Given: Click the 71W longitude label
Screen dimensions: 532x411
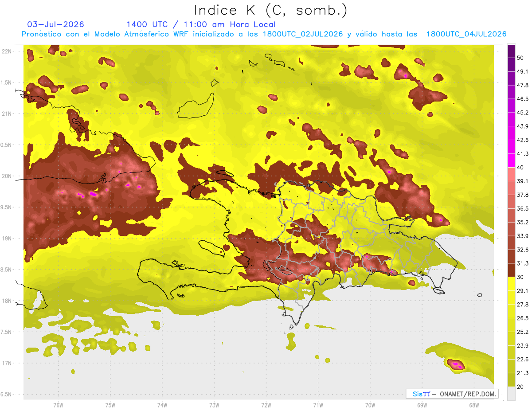Looking at the screenshot, I should (318, 405).
